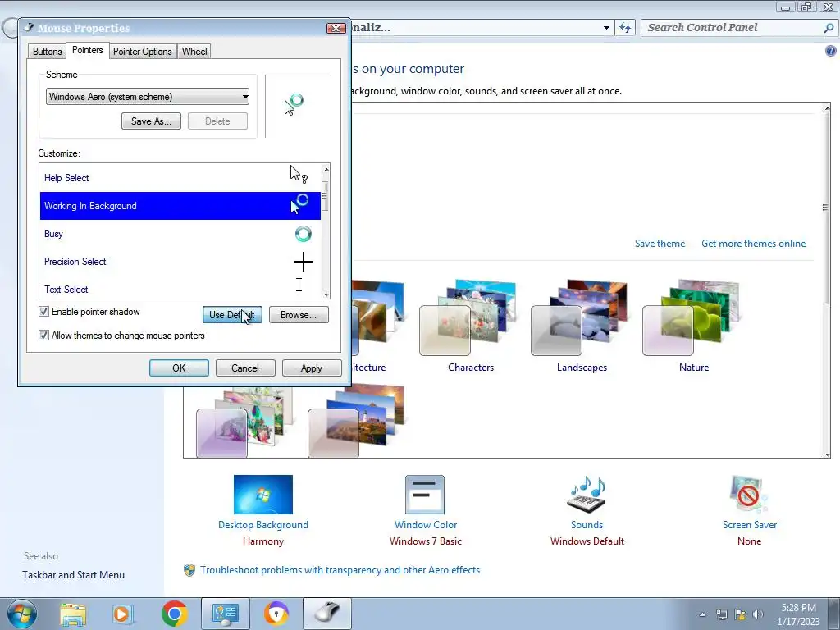This screenshot has height=630, width=840.
Task: Close the Mouse Properties dialog
Action: [336, 28]
